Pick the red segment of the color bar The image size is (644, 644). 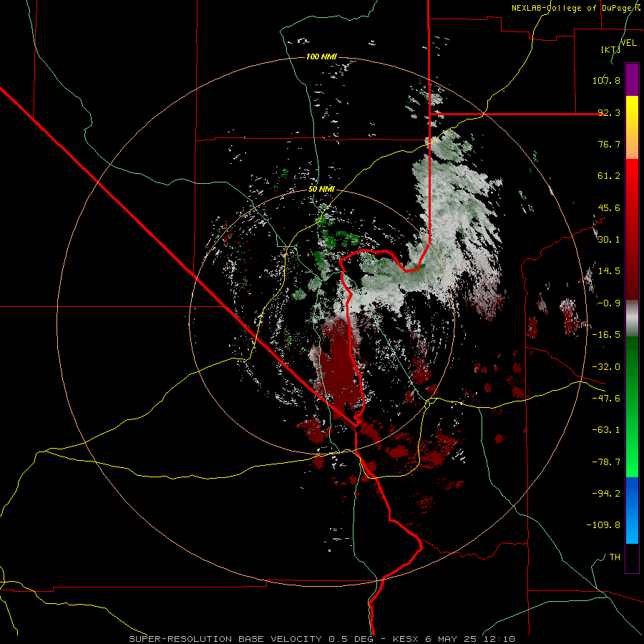[632, 229]
